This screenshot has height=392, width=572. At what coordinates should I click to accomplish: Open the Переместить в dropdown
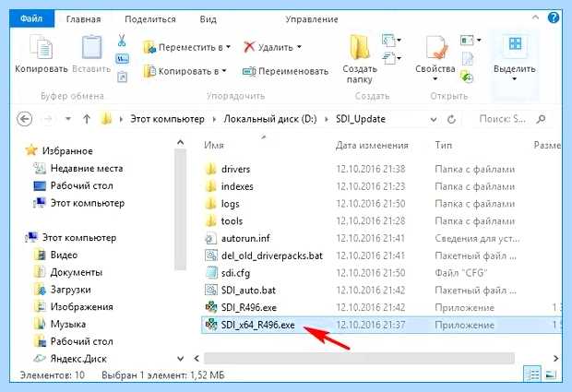pyautogui.click(x=186, y=47)
